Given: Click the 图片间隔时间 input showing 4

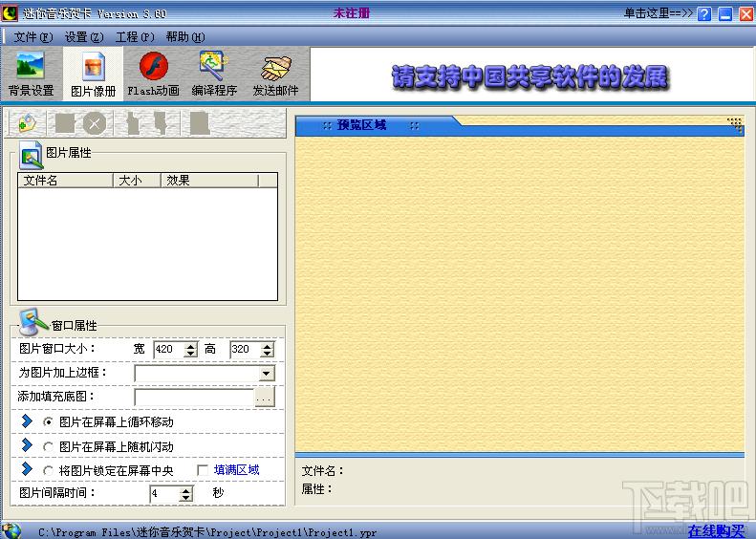Looking at the screenshot, I should click(x=165, y=494).
